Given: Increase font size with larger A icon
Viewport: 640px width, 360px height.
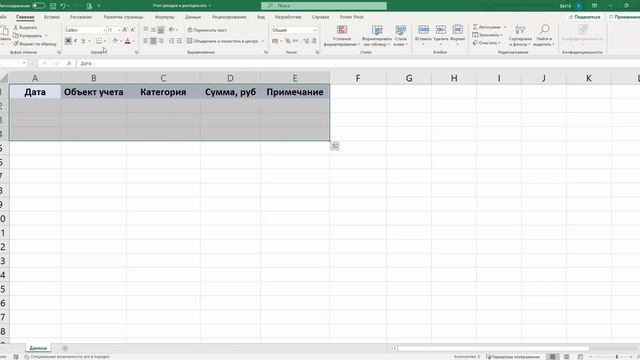Looking at the screenshot, I should click(x=125, y=30).
